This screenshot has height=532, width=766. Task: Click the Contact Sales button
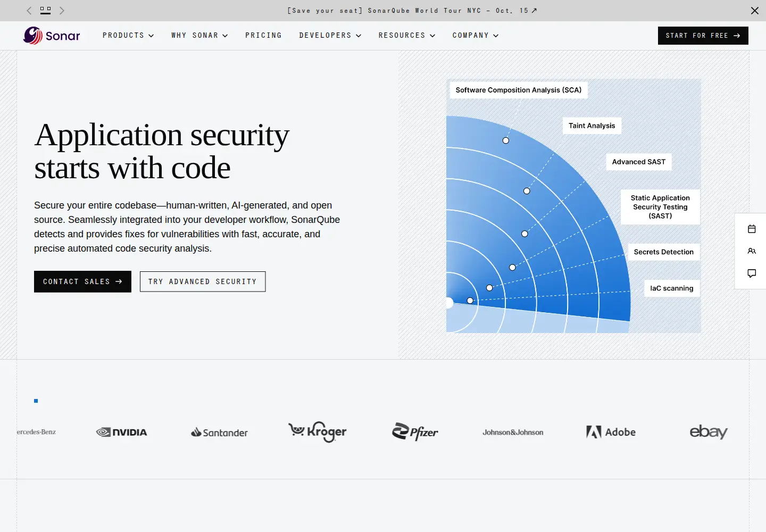tap(82, 281)
